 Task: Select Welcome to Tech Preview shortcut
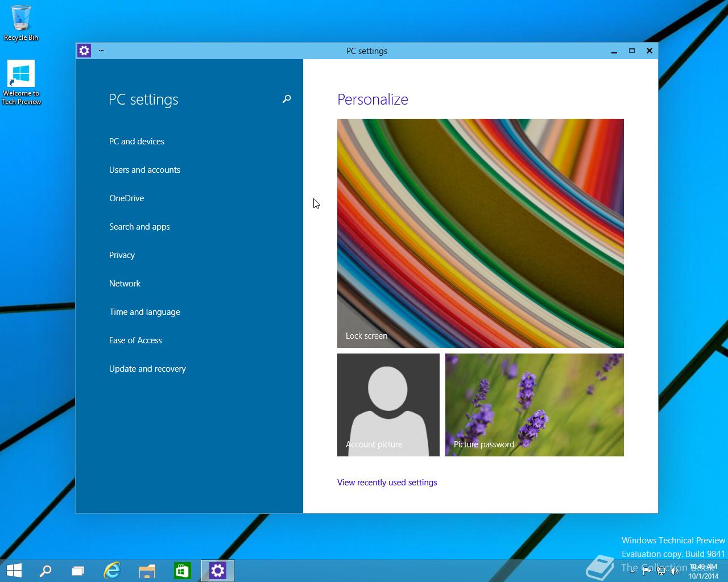21,83
